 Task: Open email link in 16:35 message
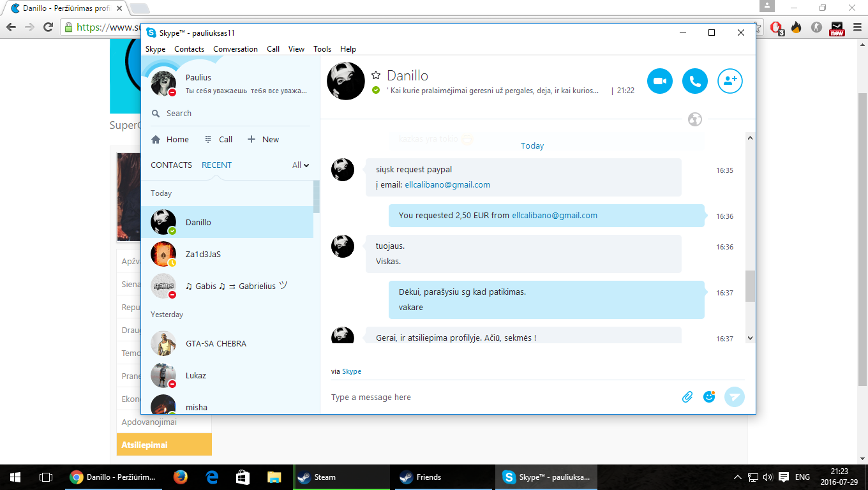(447, 185)
